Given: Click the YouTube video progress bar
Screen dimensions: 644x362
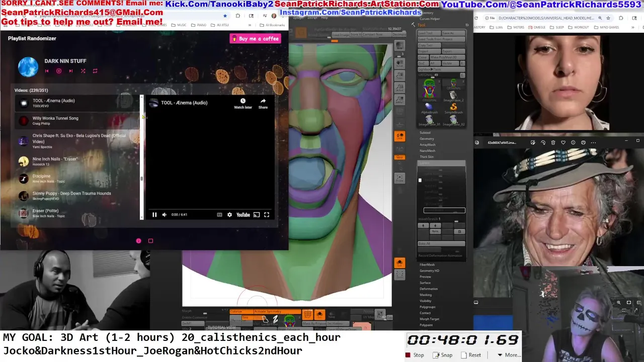Looking at the screenshot, I should point(210,209).
